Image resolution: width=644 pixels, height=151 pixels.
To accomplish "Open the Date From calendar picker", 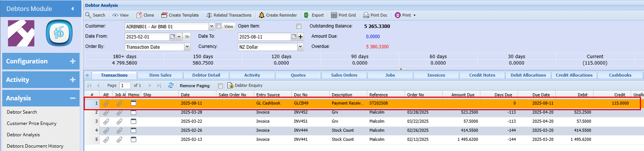I will [173, 37].
